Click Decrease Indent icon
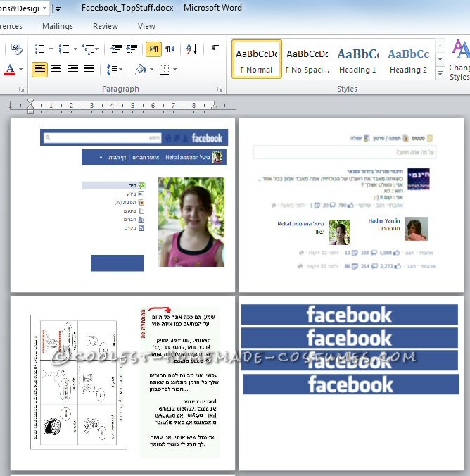 [116, 49]
